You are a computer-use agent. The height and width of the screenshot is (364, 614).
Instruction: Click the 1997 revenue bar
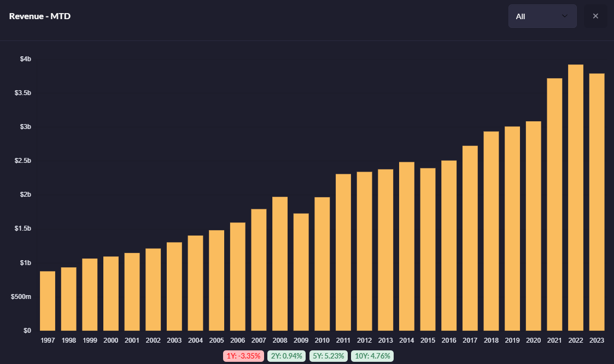48,301
